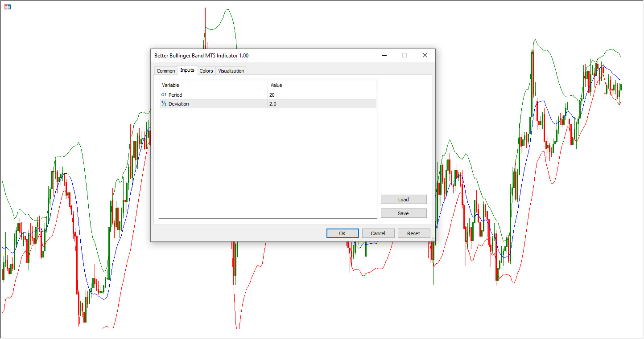Close the Better Bollinger Band indicator dialog
This screenshot has width=644, height=339.
pos(425,56)
